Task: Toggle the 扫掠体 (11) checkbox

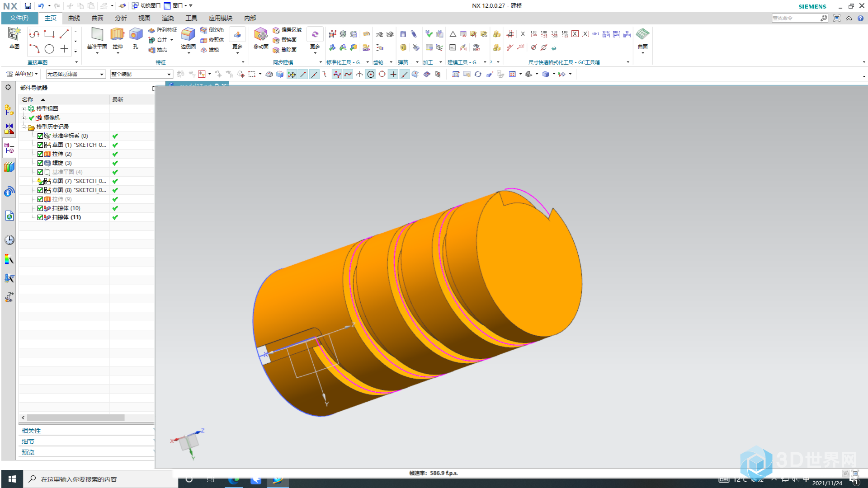Action: click(x=40, y=217)
